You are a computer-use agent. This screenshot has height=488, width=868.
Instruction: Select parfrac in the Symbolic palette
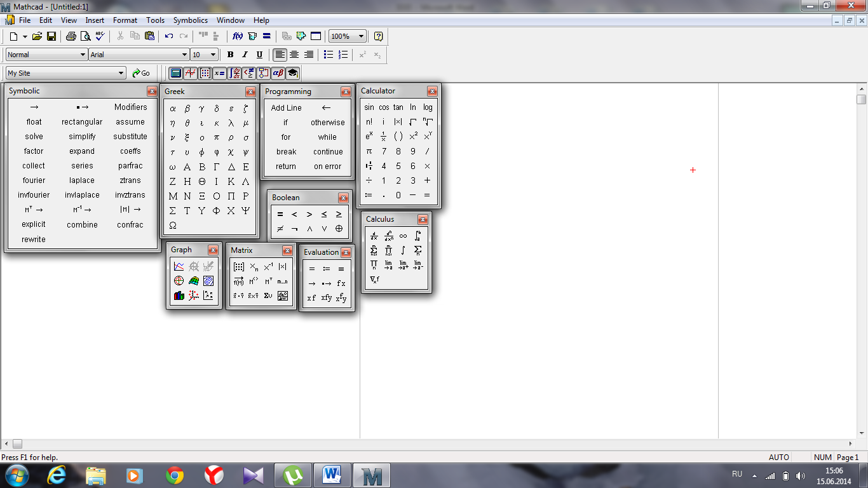tap(130, 166)
